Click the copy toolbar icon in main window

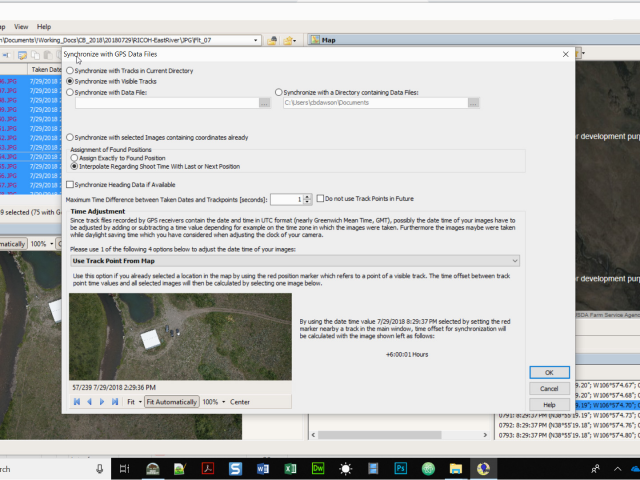pyautogui.click(x=36, y=55)
